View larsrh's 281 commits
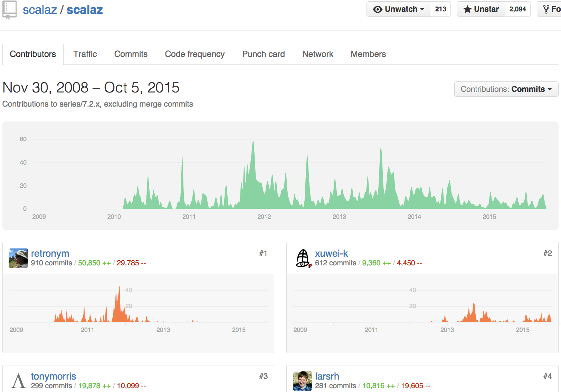The height and width of the screenshot is (392, 561). (335, 386)
